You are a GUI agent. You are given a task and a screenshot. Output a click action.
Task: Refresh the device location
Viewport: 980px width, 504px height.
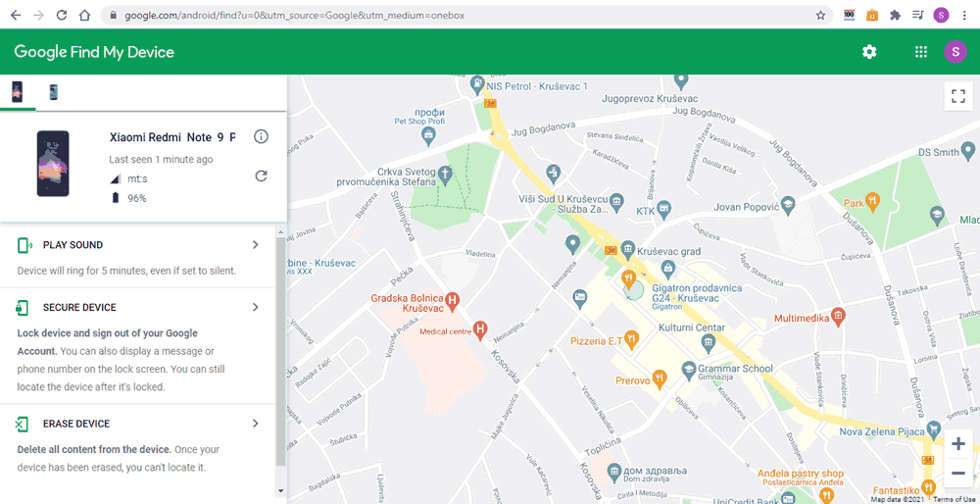coord(262,176)
